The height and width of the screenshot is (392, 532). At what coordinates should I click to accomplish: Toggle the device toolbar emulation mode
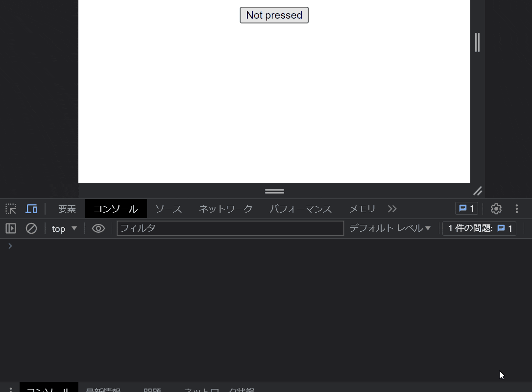(31, 208)
